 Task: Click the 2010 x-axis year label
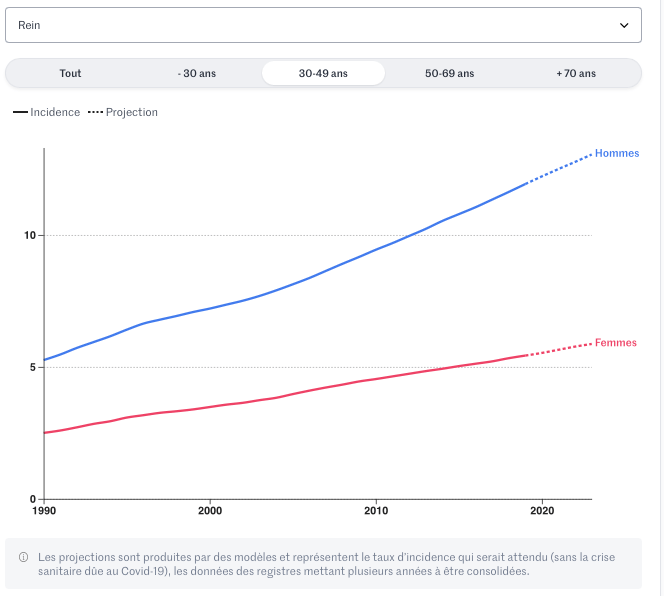click(x=375, y=511)
